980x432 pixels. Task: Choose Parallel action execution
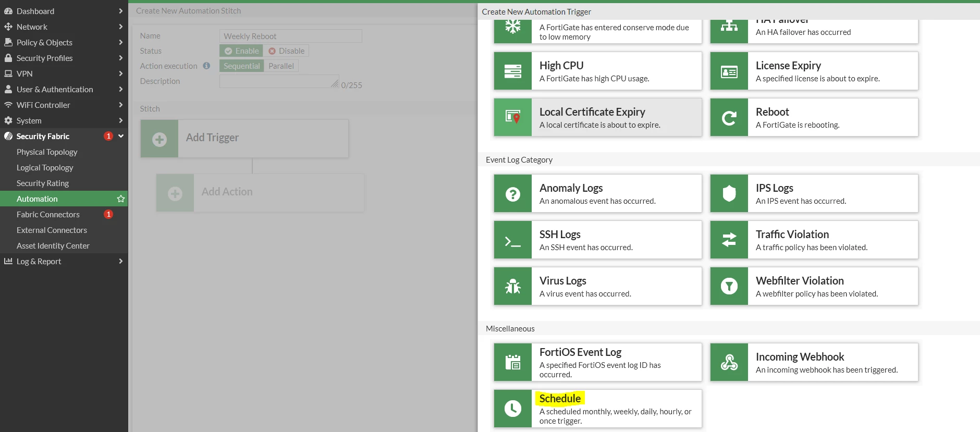[281, 66]
